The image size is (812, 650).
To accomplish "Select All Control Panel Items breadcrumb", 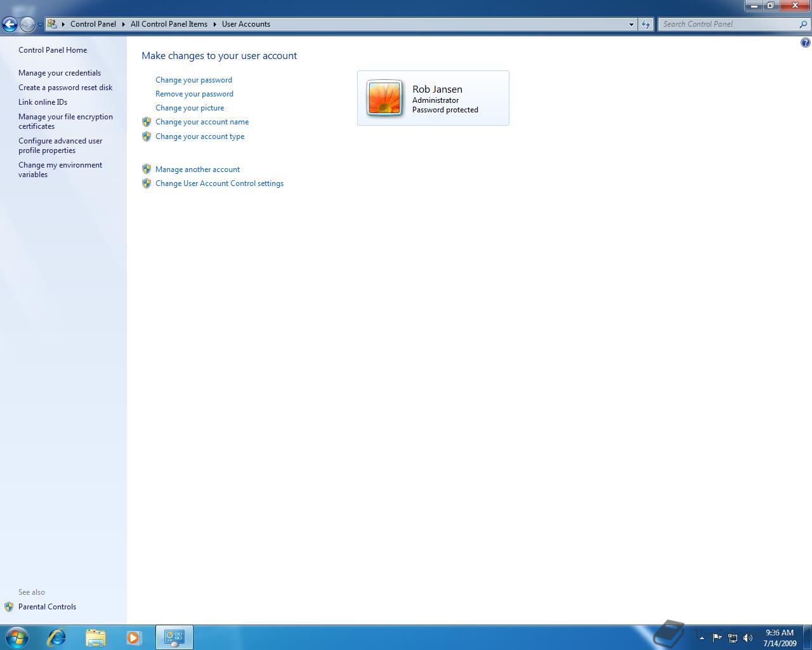I will point(169,24).
